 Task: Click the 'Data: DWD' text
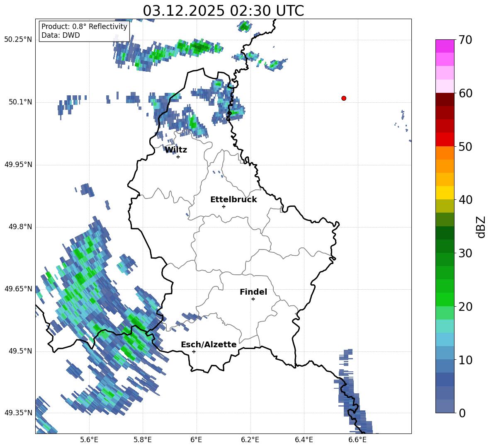pos(61,35)
